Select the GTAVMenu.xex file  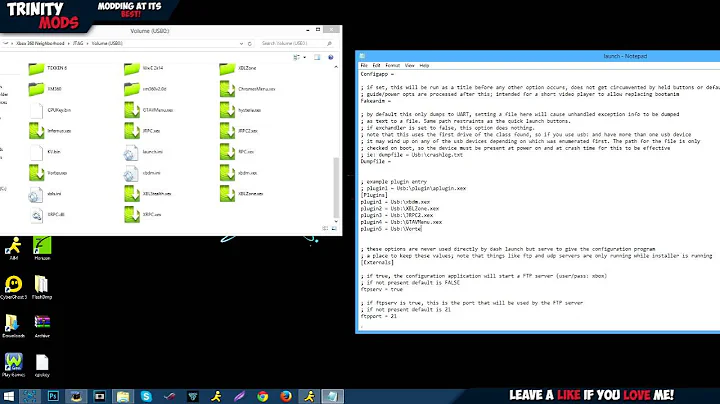point(148,110)
